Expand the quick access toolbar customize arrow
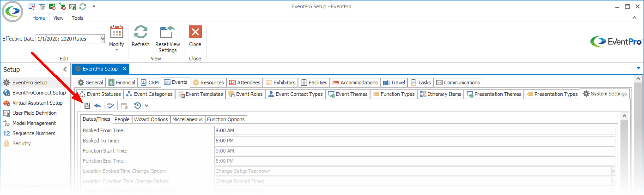The width and height of the screenshot is (644, 195). [94, 6]
